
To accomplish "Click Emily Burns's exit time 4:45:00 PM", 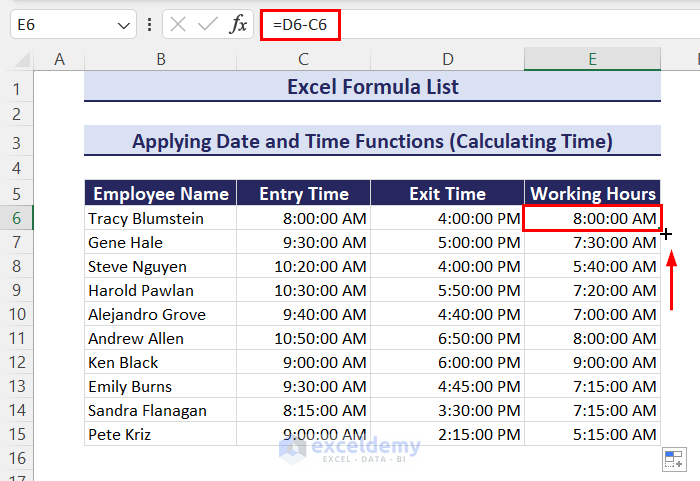I will click(x=447, y=386).
